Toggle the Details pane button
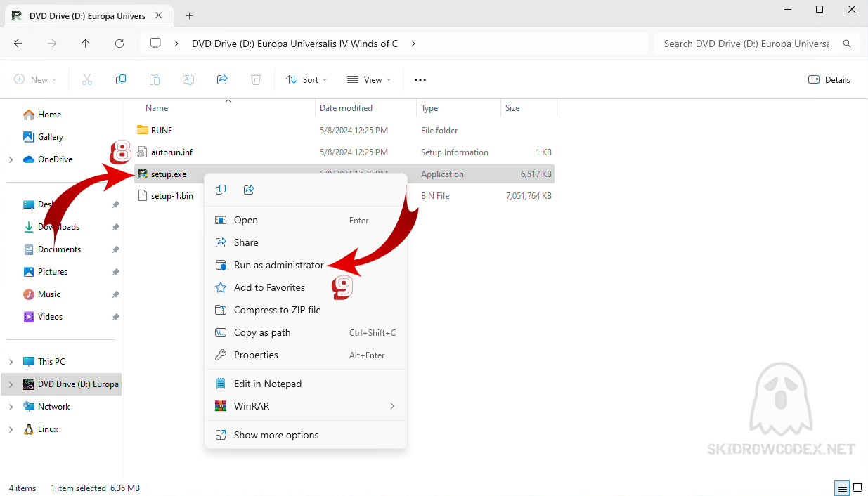868x496 pixels. click(829, 79)
